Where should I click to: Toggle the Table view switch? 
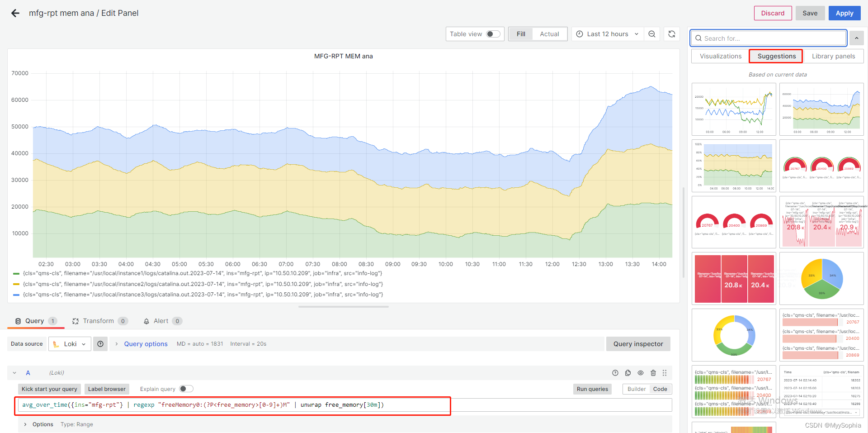493,34
